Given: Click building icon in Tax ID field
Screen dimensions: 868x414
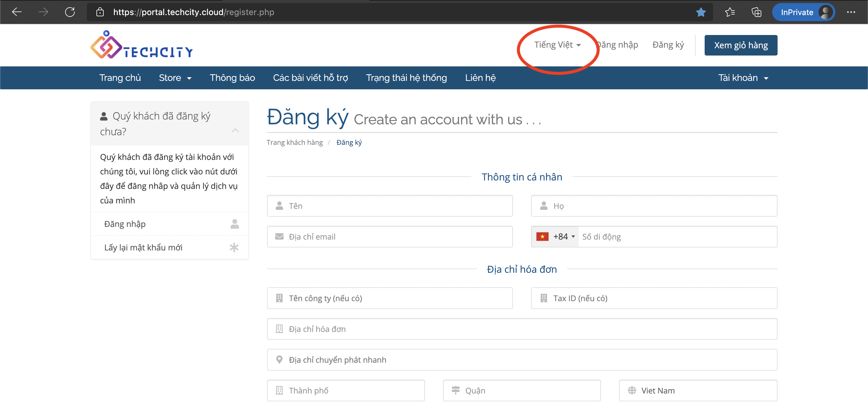Looking at the screenshot, I should (543, 298).
